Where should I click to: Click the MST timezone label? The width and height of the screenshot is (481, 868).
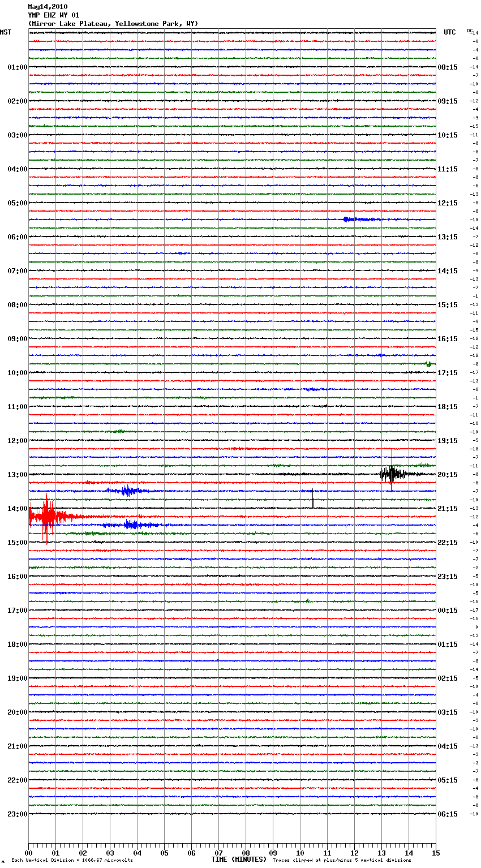point(6,32)
